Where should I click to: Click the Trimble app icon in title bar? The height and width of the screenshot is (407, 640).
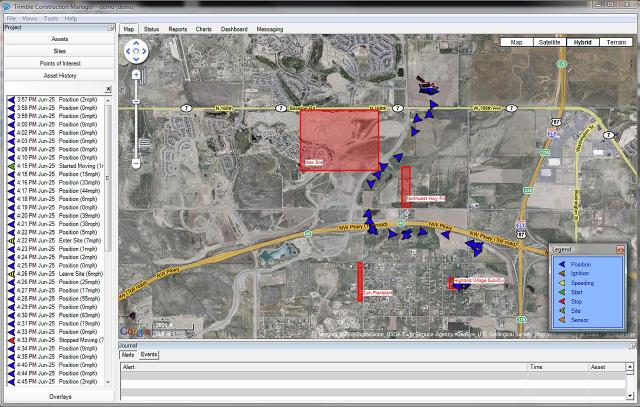pos(6,6)
